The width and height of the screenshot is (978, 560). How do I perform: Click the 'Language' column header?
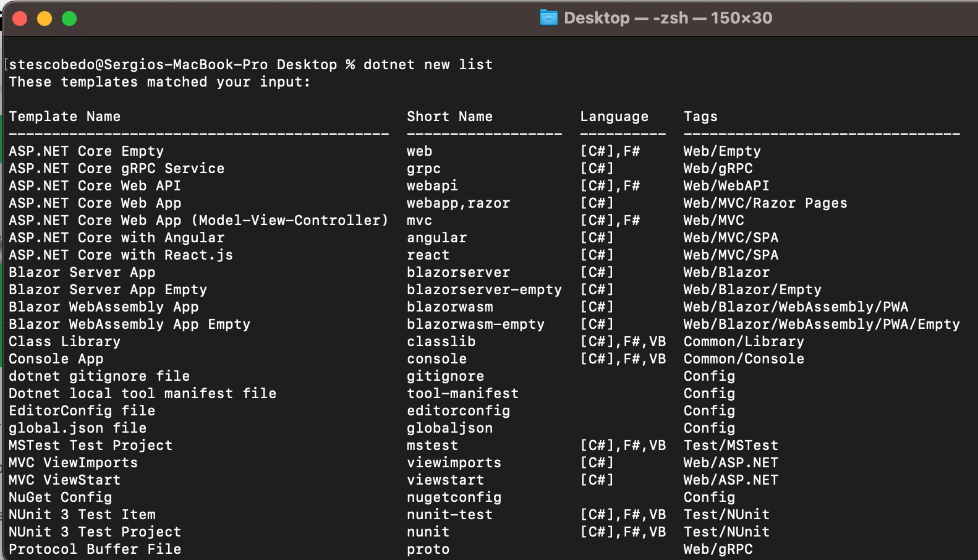pyautogui.click(x=614, y=117)
